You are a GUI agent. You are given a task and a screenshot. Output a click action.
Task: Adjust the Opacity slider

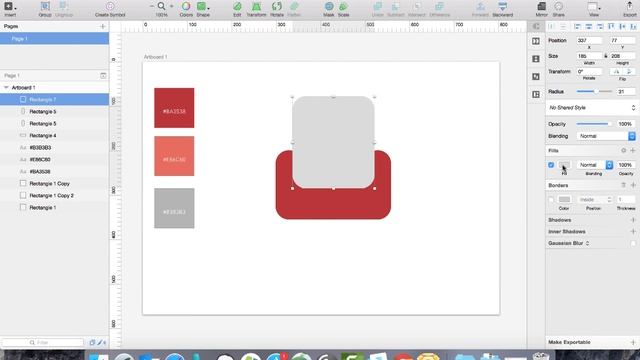point(594,124)
